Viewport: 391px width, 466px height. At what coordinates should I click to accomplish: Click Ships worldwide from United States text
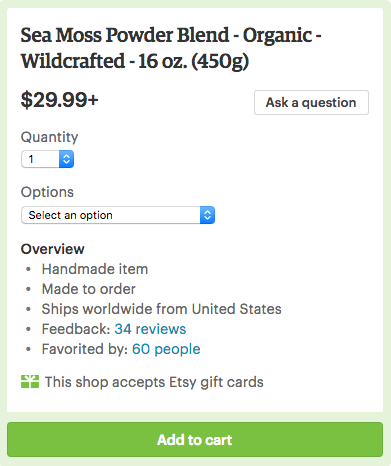162,309
